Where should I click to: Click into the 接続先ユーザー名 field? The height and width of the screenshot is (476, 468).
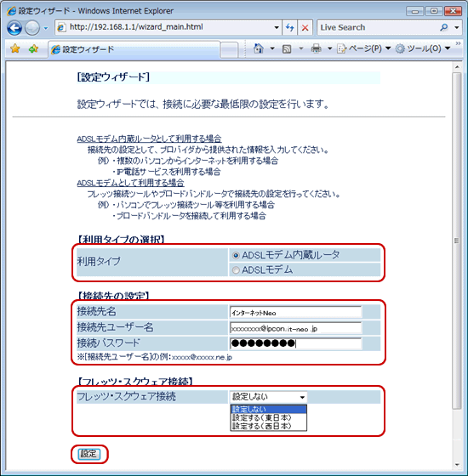296,328
